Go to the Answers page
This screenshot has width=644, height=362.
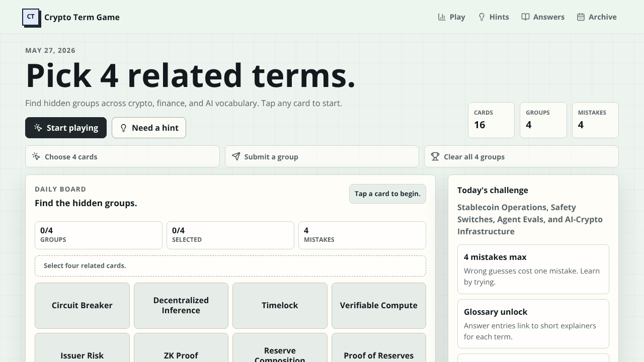click(543, 17)
